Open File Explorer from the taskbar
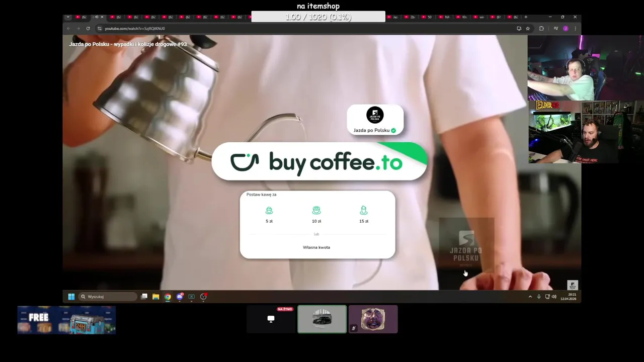The width and height of the screenshot is (644, 362). coord(156,297)
